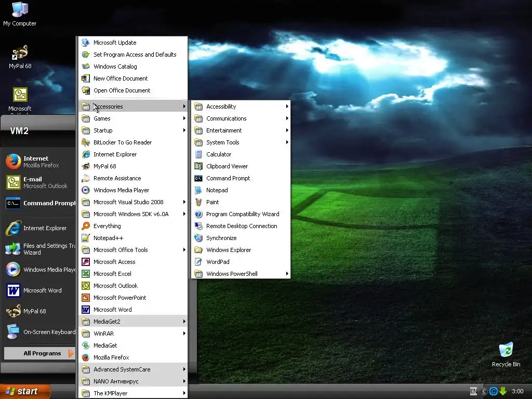The height and width of the screenshot is (399, 532).
Task: Select the Accessories menu entry
Action: tap(133, 107)
